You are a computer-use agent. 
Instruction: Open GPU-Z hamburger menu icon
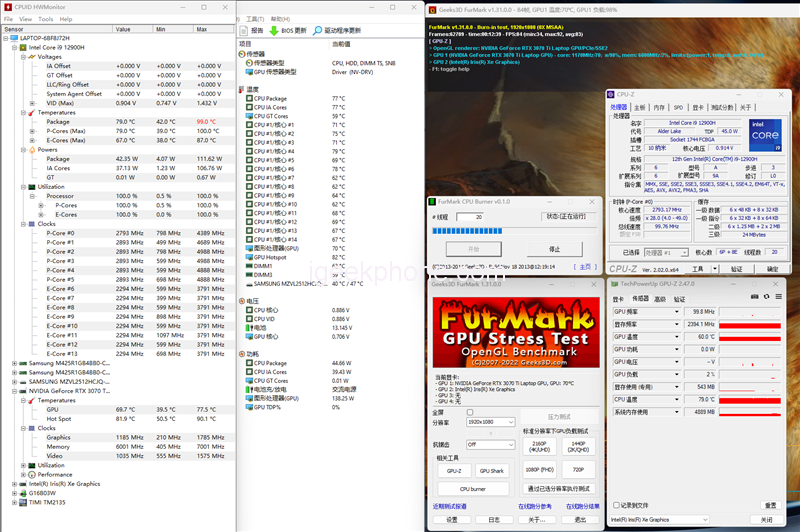(778, 298)
